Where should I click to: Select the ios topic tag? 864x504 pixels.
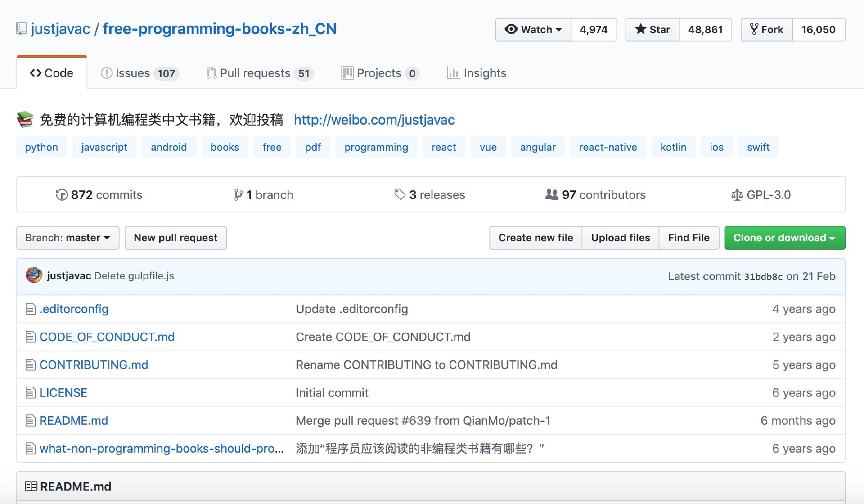(717, 147)
